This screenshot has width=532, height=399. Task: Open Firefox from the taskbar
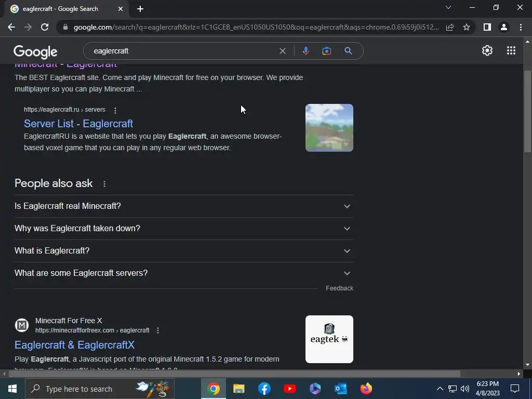pyautogui.click(x=366, y=389)
